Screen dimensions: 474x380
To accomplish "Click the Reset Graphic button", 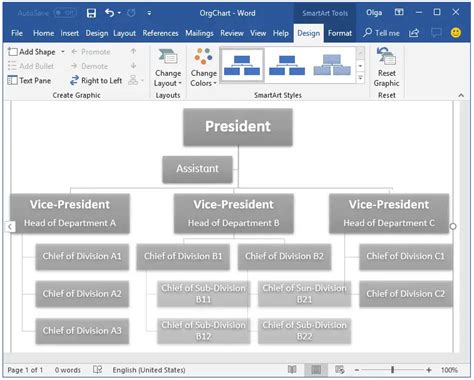I will (x=386, y=68).
